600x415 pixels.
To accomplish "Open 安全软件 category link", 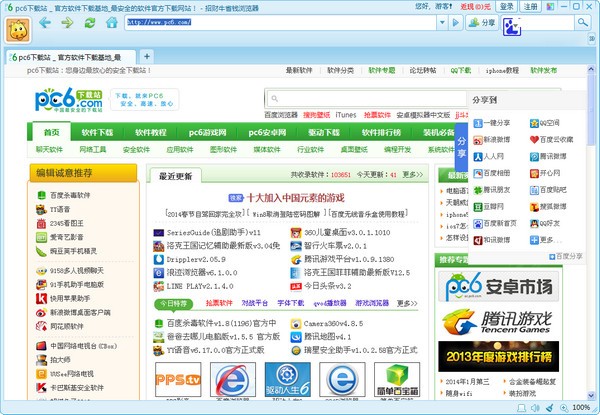I will tap(136, 150).
